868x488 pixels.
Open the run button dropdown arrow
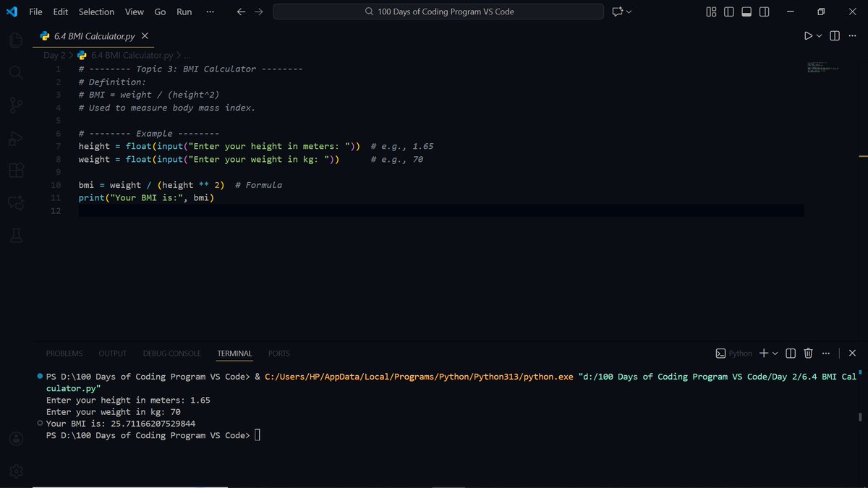818,35
